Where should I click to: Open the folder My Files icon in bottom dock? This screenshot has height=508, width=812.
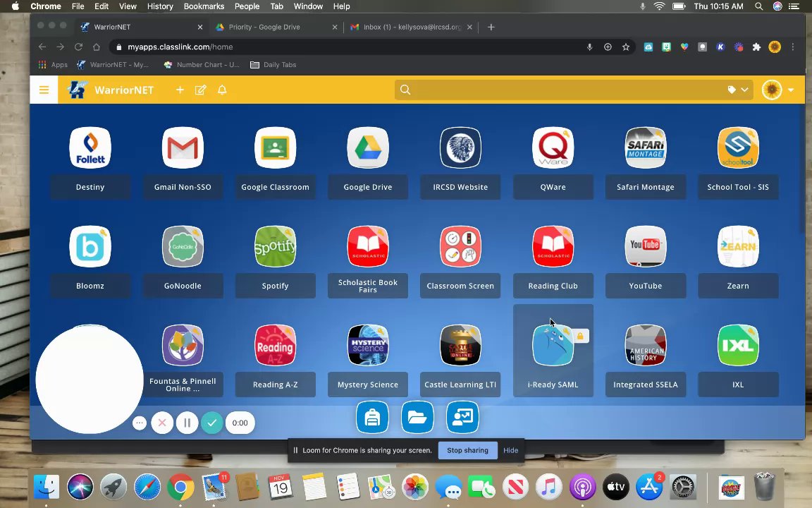(417, 417)
